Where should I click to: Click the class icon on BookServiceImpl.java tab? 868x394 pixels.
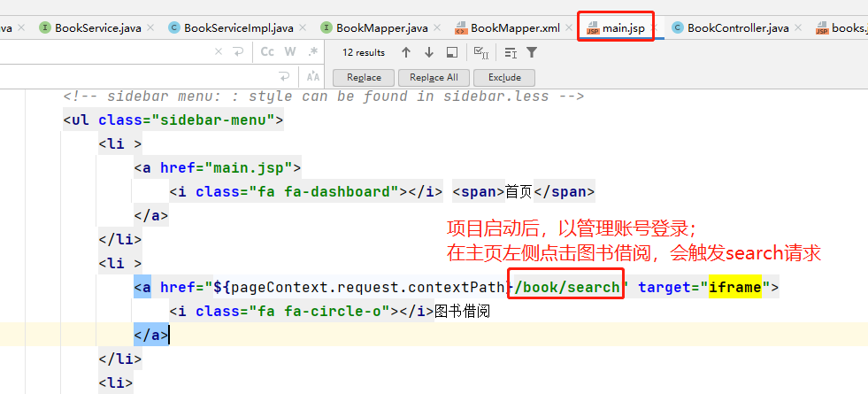pyautogui.click(x=174, y=27)
